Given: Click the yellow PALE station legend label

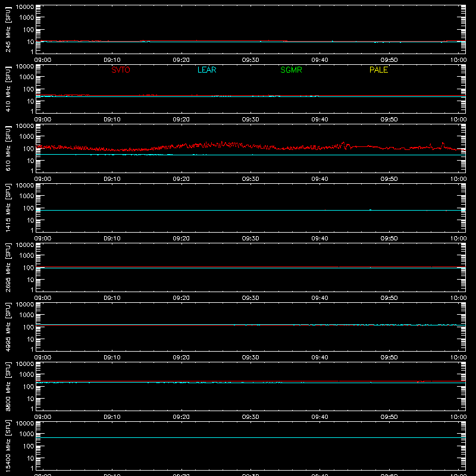Looking at the screenshot, I should 378,70.
